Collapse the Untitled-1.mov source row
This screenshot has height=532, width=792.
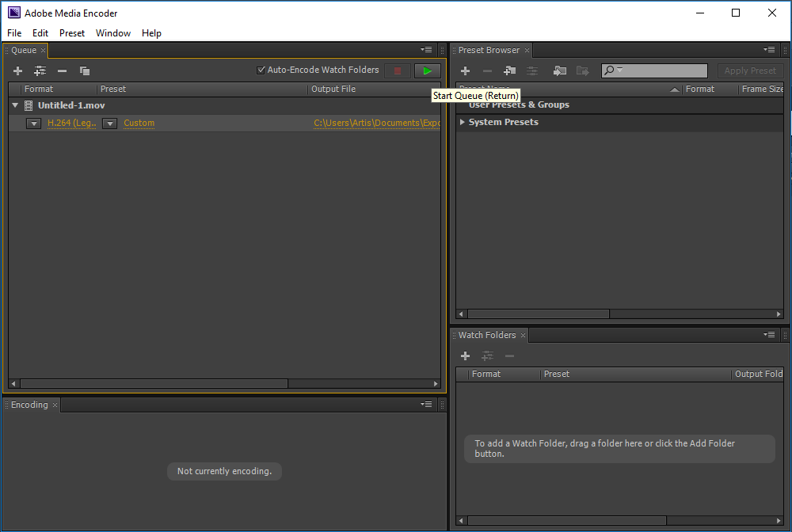tap(15, 105)
